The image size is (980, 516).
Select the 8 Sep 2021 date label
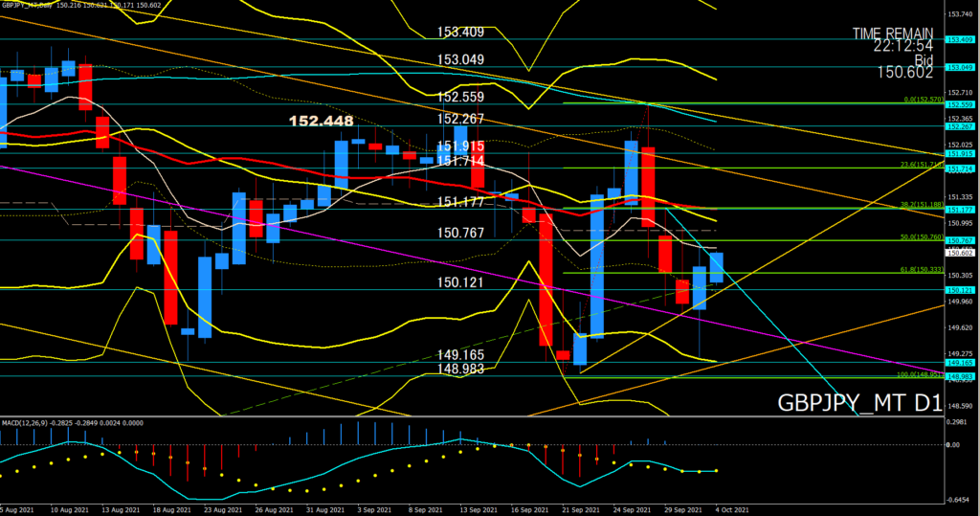426,509
